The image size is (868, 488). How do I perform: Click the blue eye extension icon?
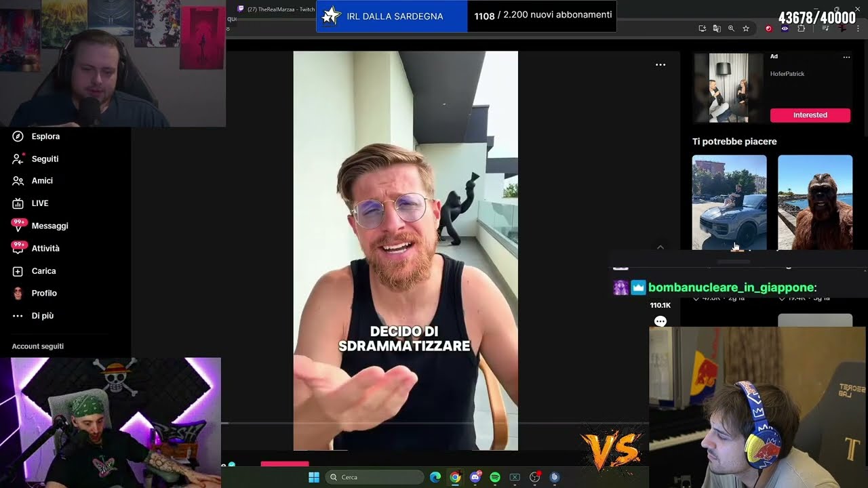coord(785,28)
